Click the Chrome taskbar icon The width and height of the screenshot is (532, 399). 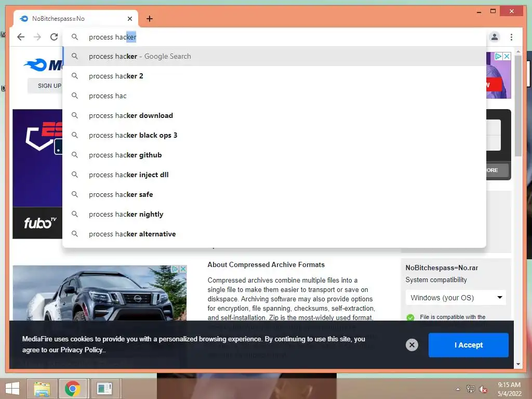coord(73,389)
